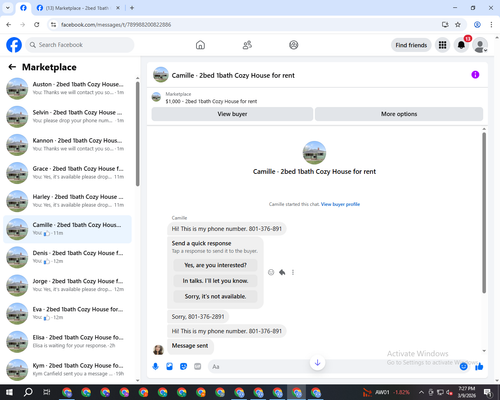This screenshot has width=500, height=400.
Task: Open a new browser tab
Action: (132, 8)
